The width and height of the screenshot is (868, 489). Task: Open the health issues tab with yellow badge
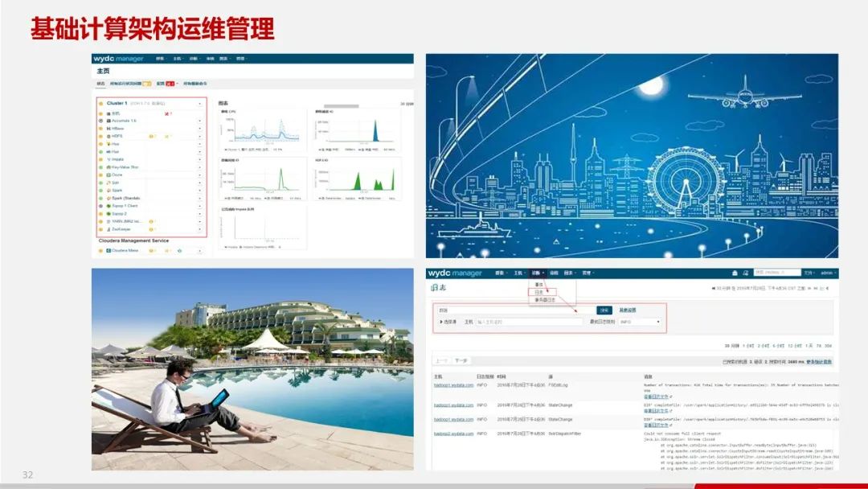(131, 84)
